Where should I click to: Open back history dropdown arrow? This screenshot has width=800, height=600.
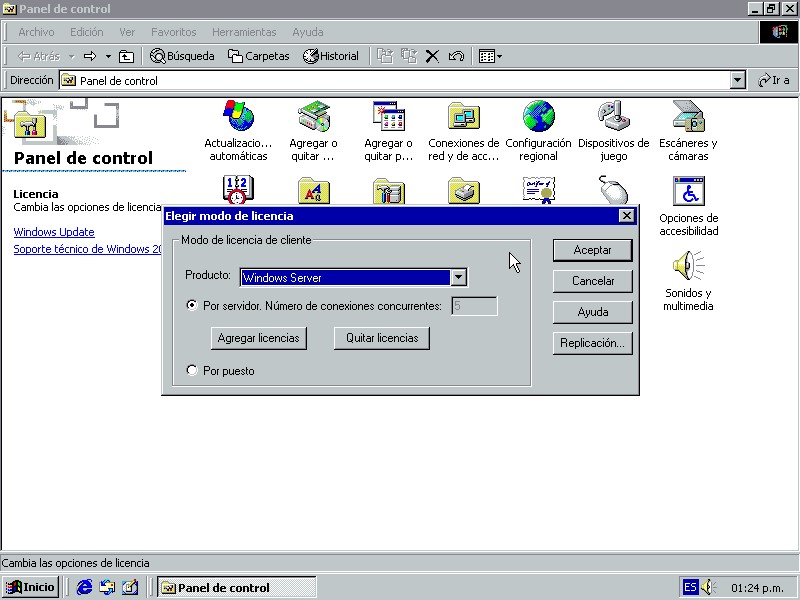(x=72, y=56)
